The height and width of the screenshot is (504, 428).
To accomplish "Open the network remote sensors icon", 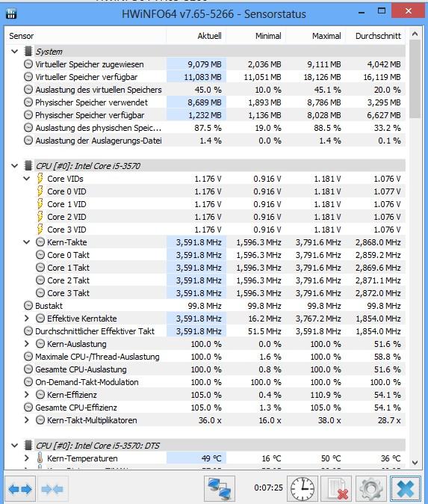I will 220,488.
